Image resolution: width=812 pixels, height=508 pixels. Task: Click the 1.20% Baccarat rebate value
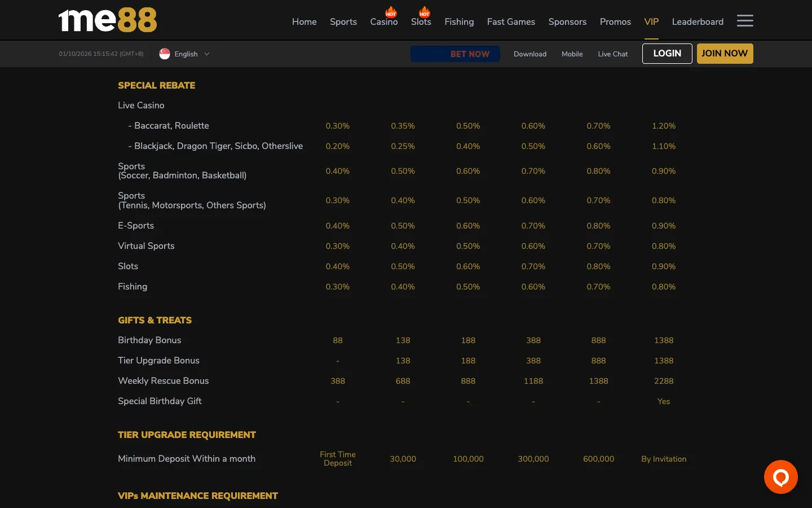(664, 126)
